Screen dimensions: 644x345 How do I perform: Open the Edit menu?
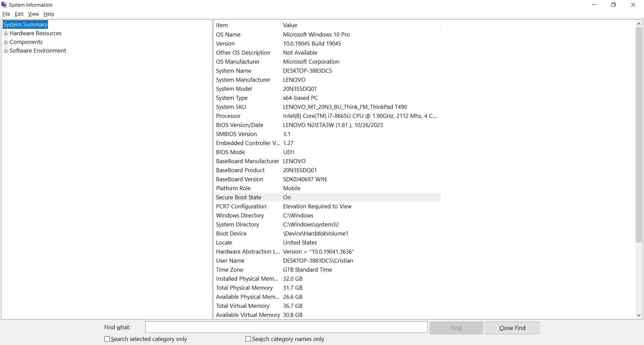click(x=19, y=14)
